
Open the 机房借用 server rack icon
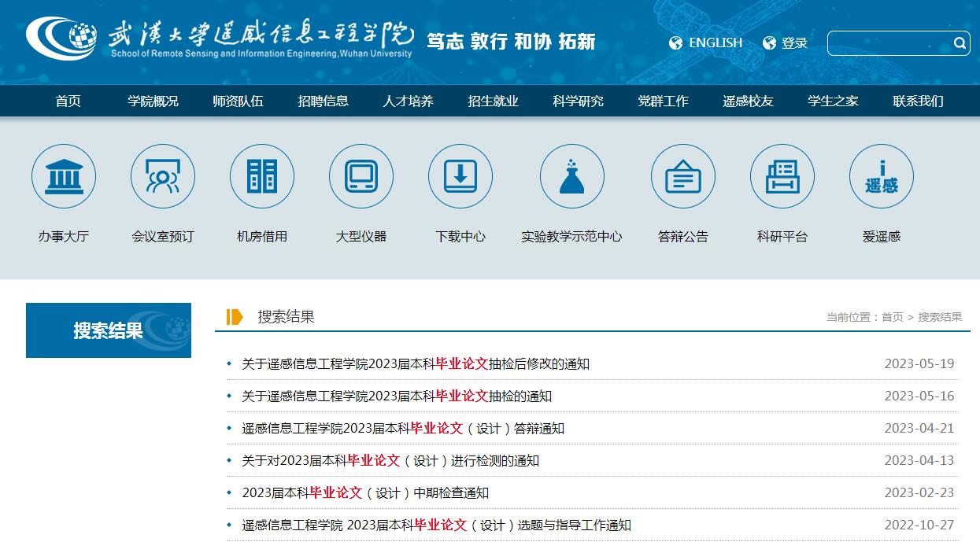click(262, 176)
